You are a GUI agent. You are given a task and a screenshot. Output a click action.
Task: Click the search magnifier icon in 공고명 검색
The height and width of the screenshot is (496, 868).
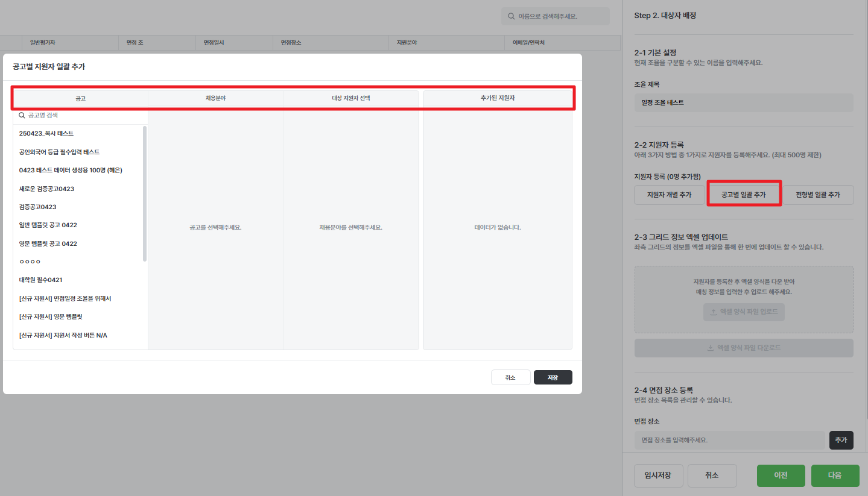pos(22,115)
